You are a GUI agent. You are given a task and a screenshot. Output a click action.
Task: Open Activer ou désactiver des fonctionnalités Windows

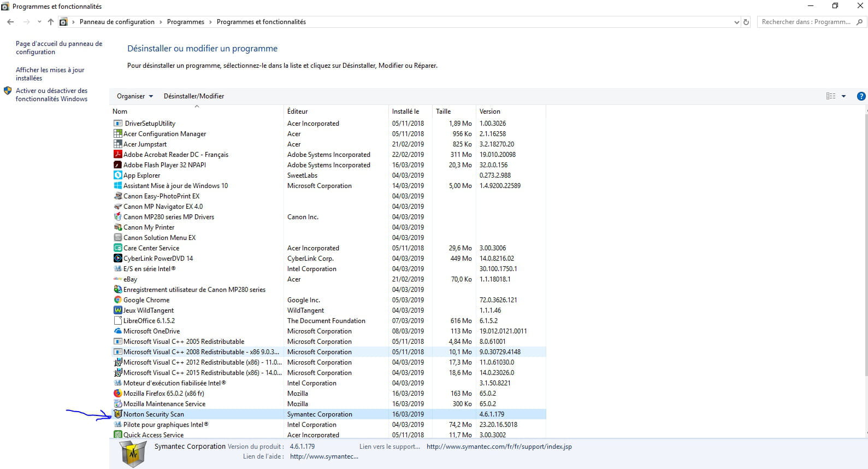click(x=52, y=95)
